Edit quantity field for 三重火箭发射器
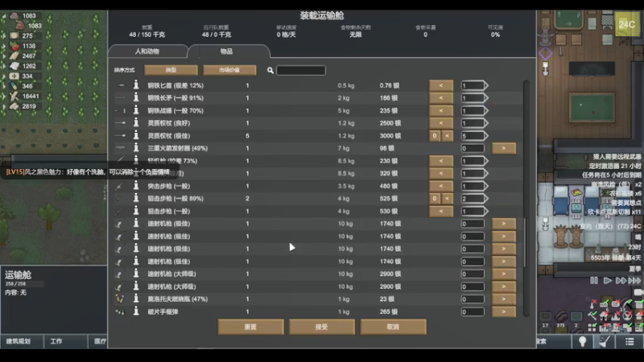The width and height of the screenshot is (644, 362). point(473,148)
